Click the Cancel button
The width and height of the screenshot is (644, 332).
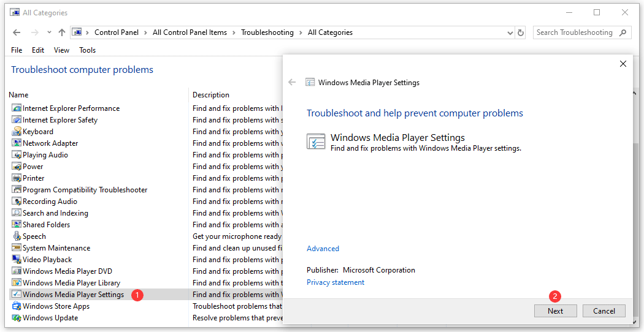tap(604, 311)
